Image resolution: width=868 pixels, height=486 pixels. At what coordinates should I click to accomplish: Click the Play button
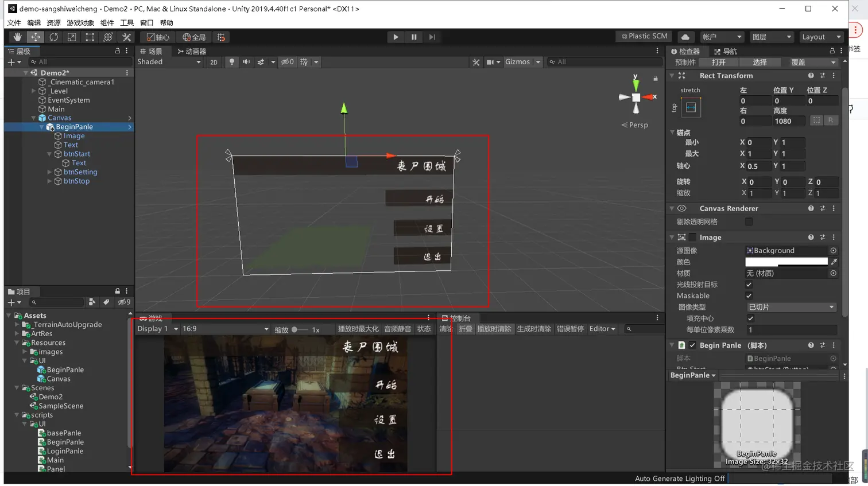pyautogui.click(x=396, y=37)
